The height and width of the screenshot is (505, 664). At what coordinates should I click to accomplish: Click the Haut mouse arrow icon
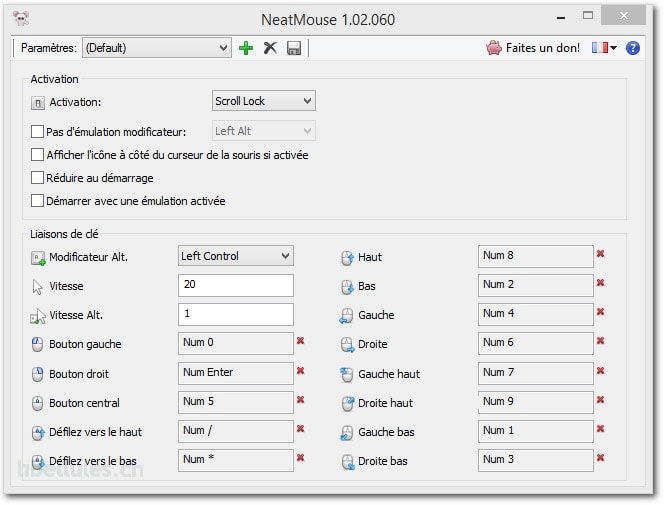coord(347,258)
